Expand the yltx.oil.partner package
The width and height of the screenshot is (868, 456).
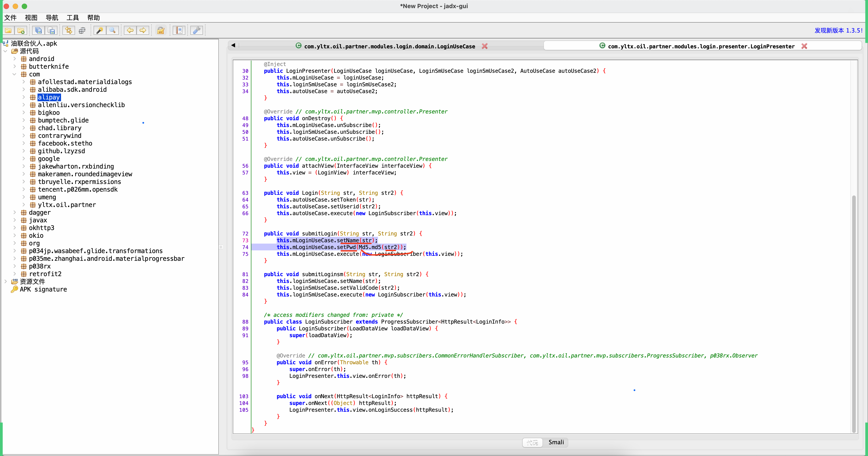[x=23, y=205]
